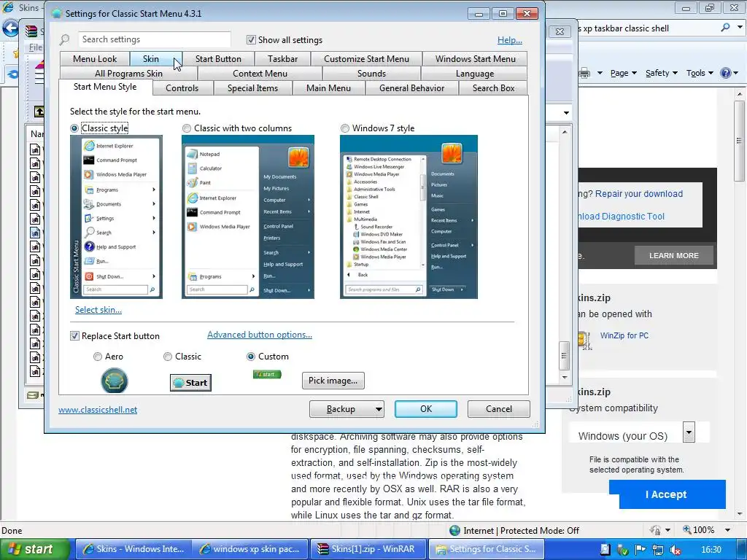747x560 pixels.
Task: Click the IE search magnifier icon
Action: click(725, 28)
